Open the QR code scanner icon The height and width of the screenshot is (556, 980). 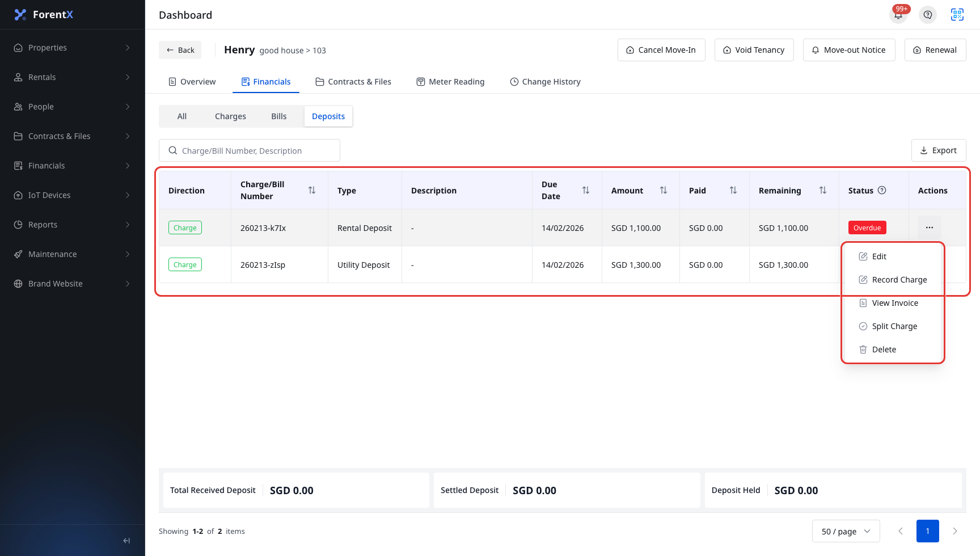point(957,15)
